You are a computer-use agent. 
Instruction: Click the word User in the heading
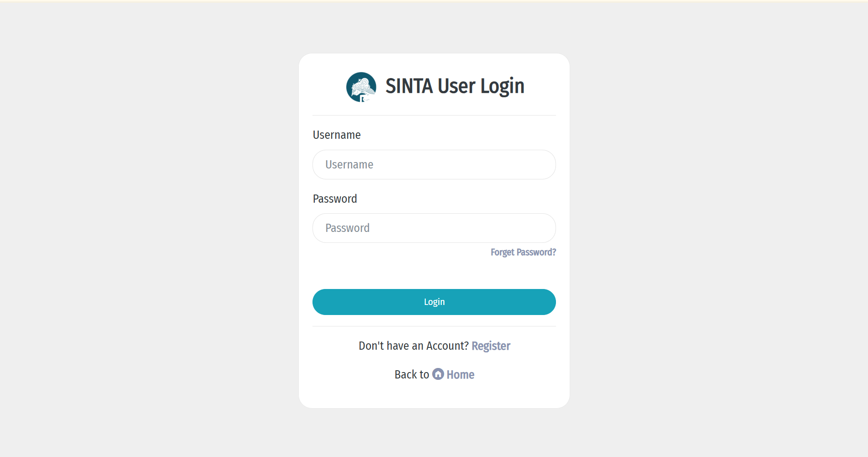click(x=456, y=86)
